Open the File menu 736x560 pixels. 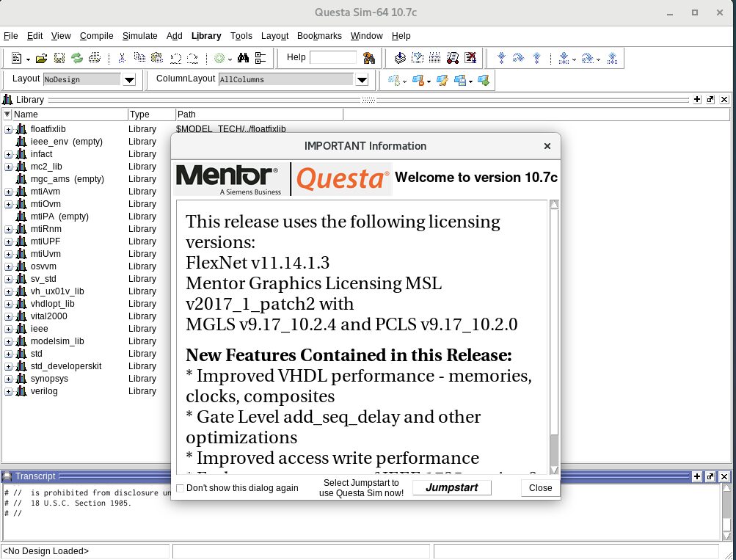pos(11,36)
